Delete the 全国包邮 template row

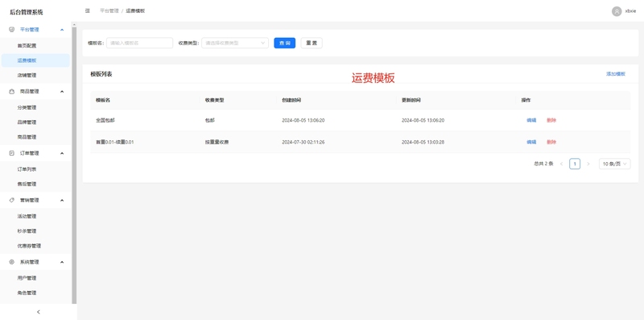pyautogui.click(x=551, y=120)
